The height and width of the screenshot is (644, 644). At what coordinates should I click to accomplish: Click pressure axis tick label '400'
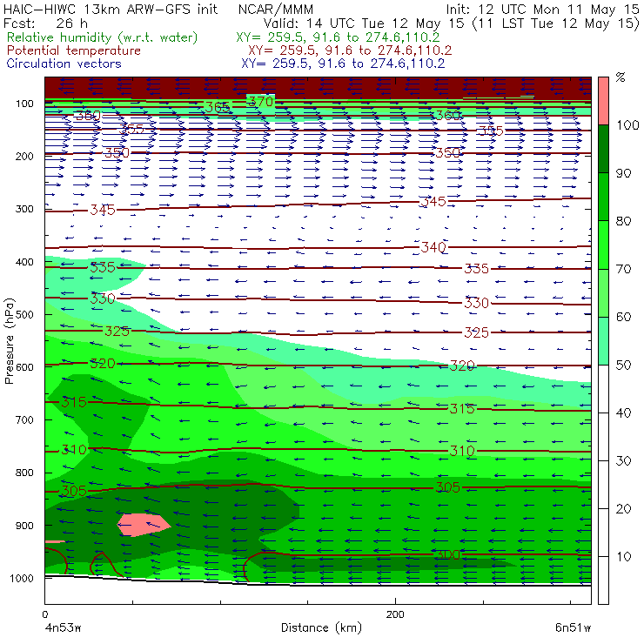tap(24, 262)
